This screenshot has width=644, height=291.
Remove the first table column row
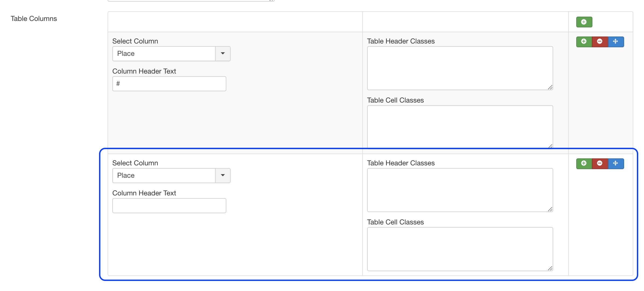(600, 42)
